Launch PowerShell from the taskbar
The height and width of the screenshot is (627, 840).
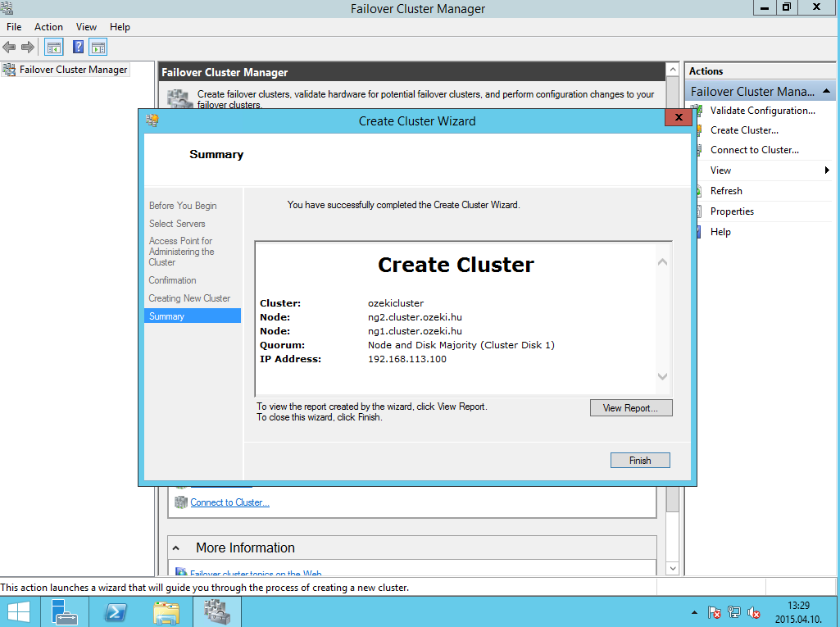(x=115, y=611)
